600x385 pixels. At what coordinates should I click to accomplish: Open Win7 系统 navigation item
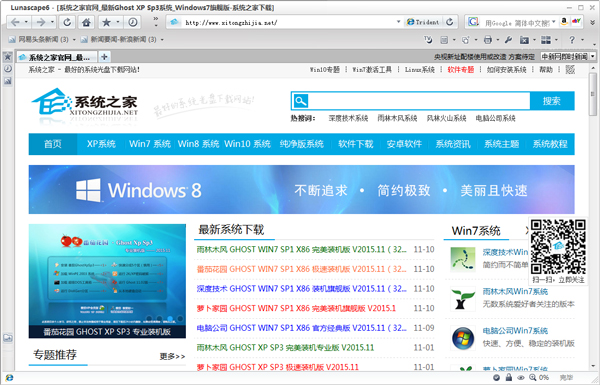pos(150,144)
